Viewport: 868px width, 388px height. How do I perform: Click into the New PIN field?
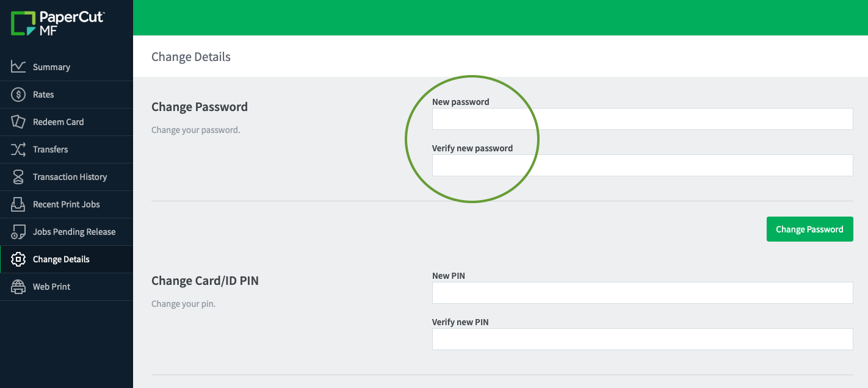pyautogui.click(x=642, y=293)
